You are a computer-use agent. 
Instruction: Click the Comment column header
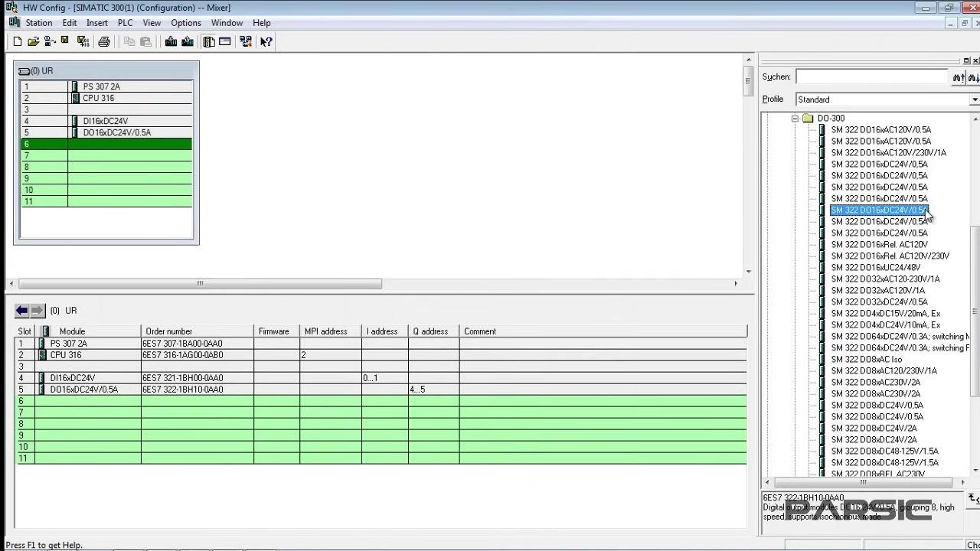(603, 331)
